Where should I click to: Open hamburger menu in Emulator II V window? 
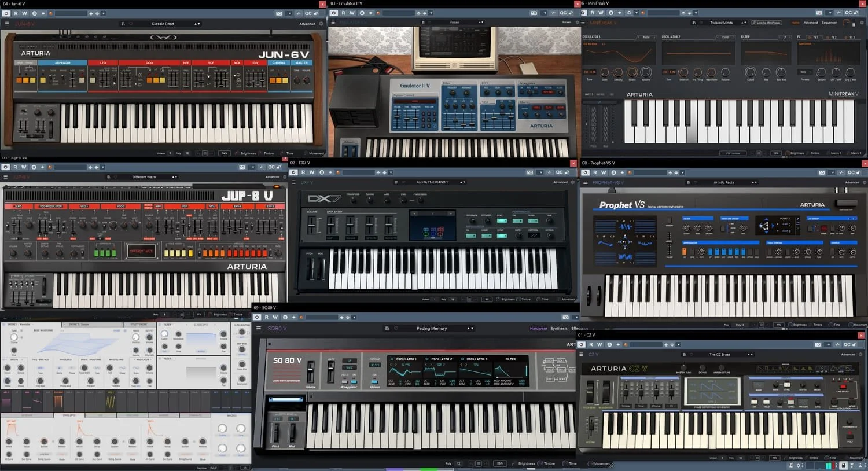pyautogui.click(x=333, y=23)
